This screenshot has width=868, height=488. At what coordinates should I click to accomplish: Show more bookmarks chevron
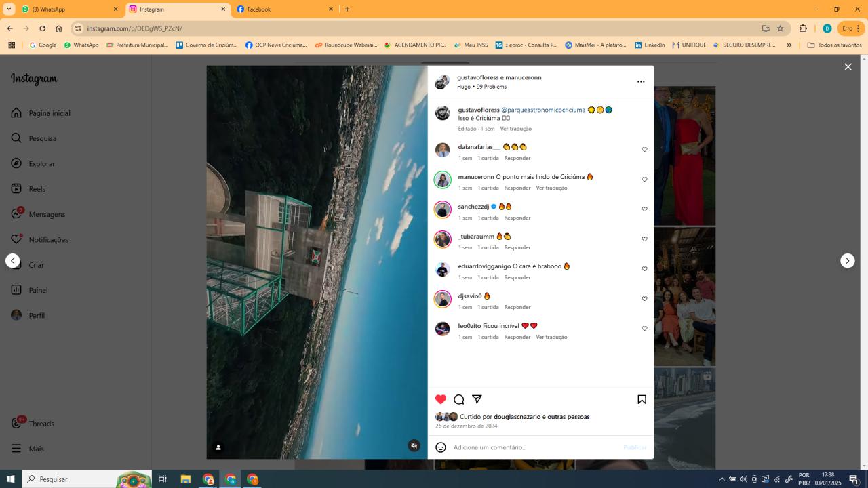click(789, 45)
